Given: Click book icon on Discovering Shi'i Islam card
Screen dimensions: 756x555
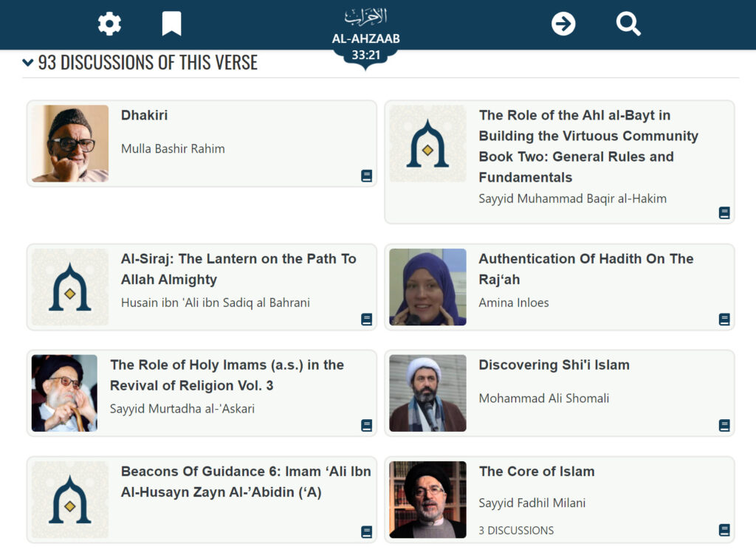Looking at the screenshot, I should [x=724, y=425].
